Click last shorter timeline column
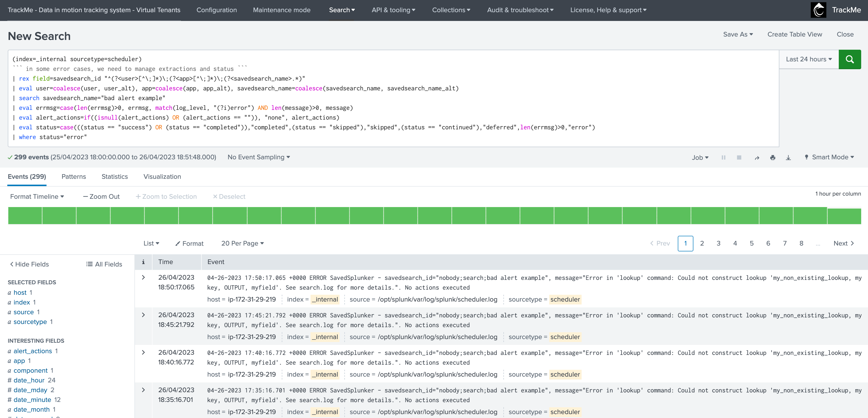Viewport: 868px width, 418px height. point(844,216)
